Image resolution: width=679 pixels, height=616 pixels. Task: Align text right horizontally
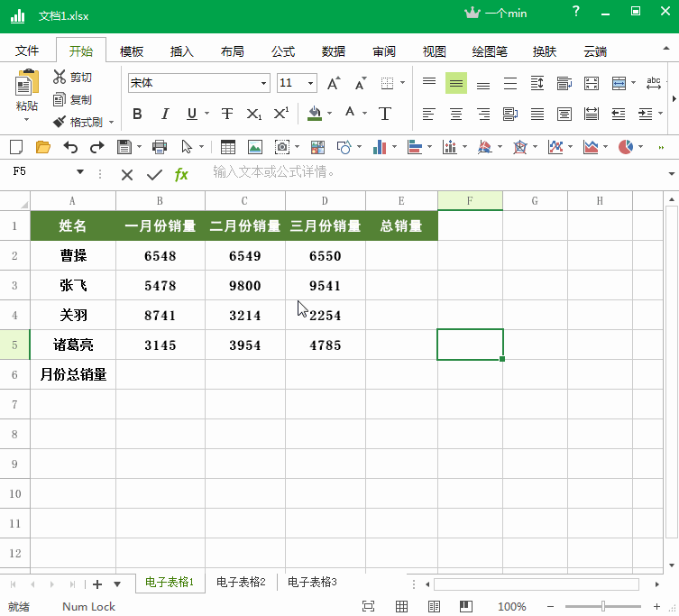click(483, 114)
